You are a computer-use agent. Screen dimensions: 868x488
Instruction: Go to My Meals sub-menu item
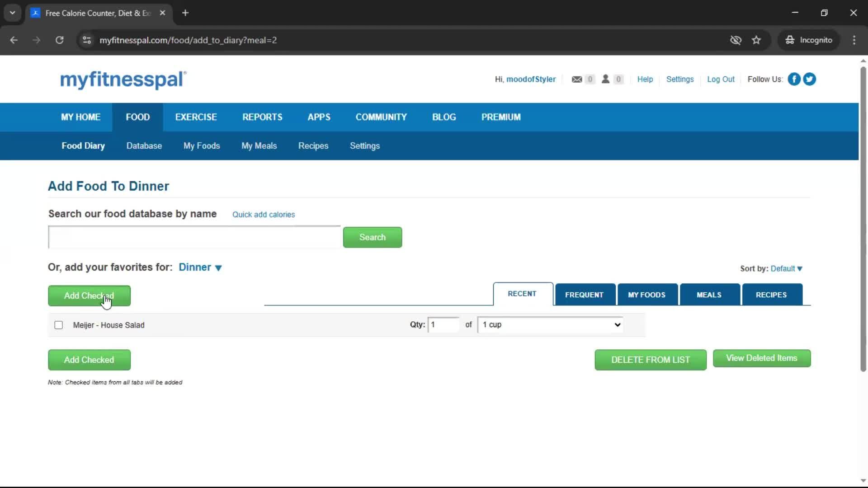[x=259, y=145]
